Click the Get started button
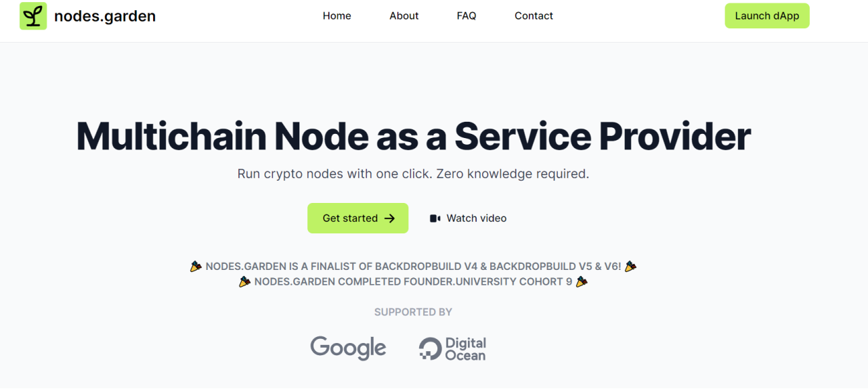The height and width of the screenshot is (389, 868). (x=357, y=218)
